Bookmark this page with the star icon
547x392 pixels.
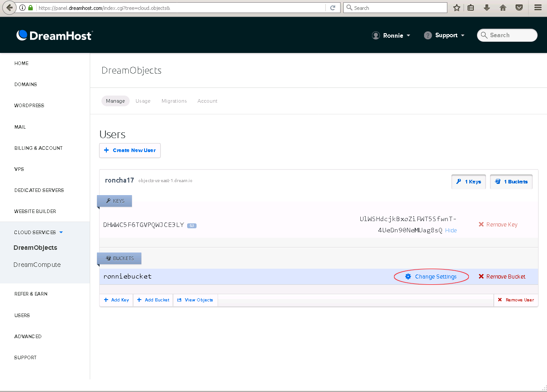coord(457,8)
